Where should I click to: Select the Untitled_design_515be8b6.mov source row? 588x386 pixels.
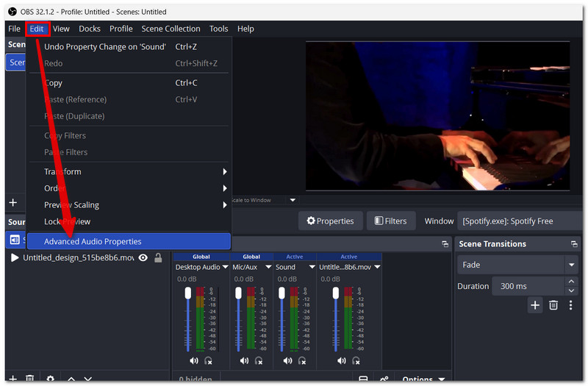click(x=87, y=258)
